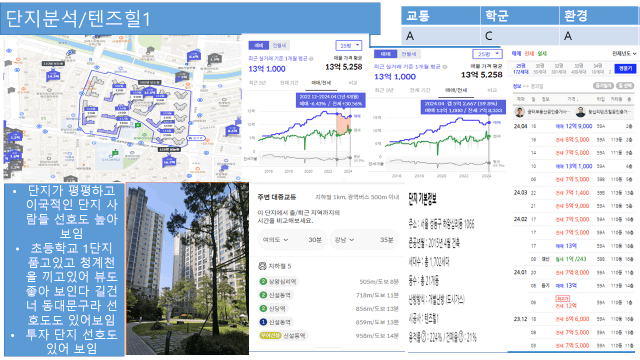Viewport: 640px width, 360px height.
Task: Click the blue 평물기 button
Action: coord(625,69)
